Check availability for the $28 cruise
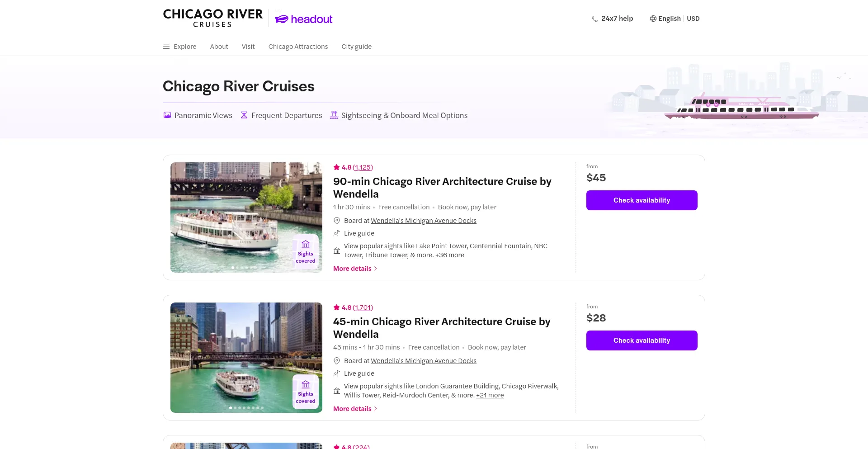This screenshot has height=449, width=868. point(642,340)
